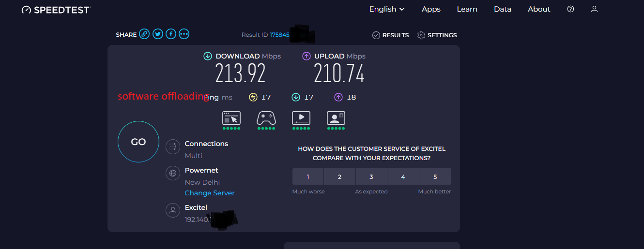Click the Excitel provider name
The height and width of the screenshot is (249, 644).
(x=196, y=207)
